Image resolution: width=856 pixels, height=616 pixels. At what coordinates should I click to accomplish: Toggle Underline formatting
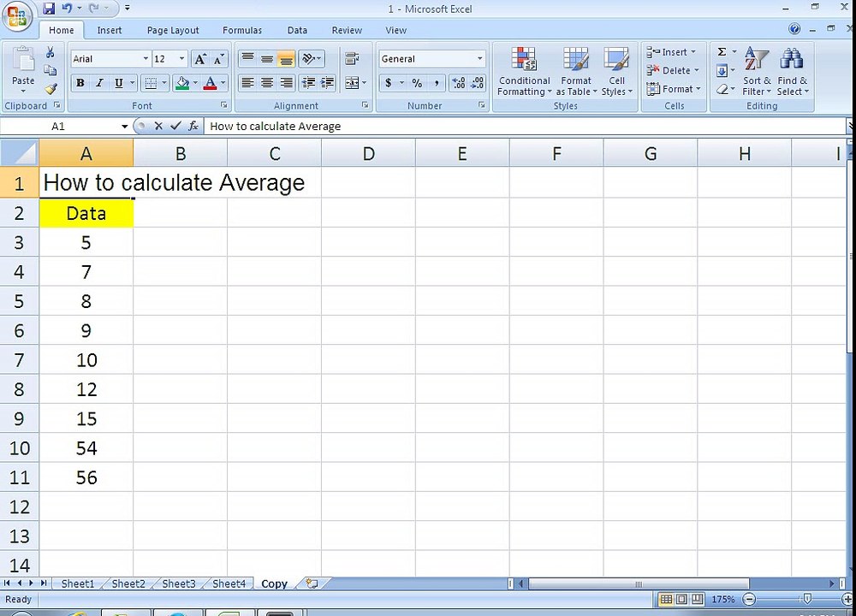coord(118,83)
